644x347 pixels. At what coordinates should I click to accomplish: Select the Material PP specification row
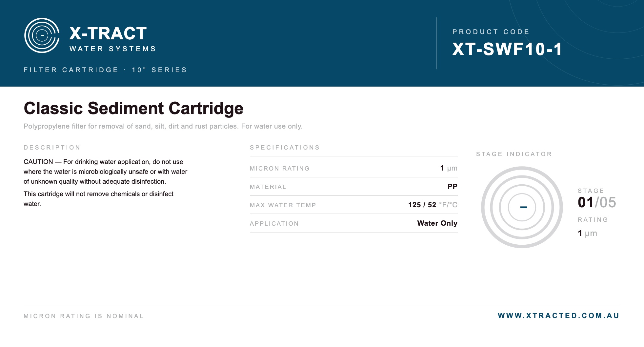[353, 186]
